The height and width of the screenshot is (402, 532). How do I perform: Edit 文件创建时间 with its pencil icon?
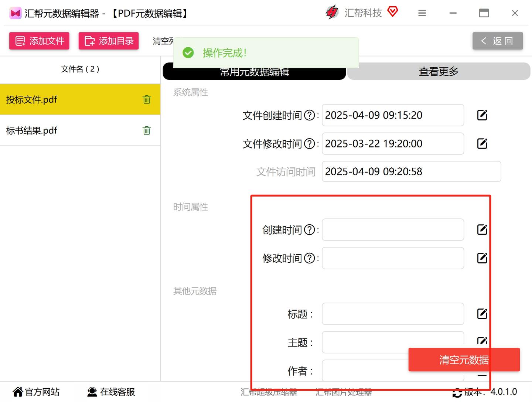[x=482, y=115]
